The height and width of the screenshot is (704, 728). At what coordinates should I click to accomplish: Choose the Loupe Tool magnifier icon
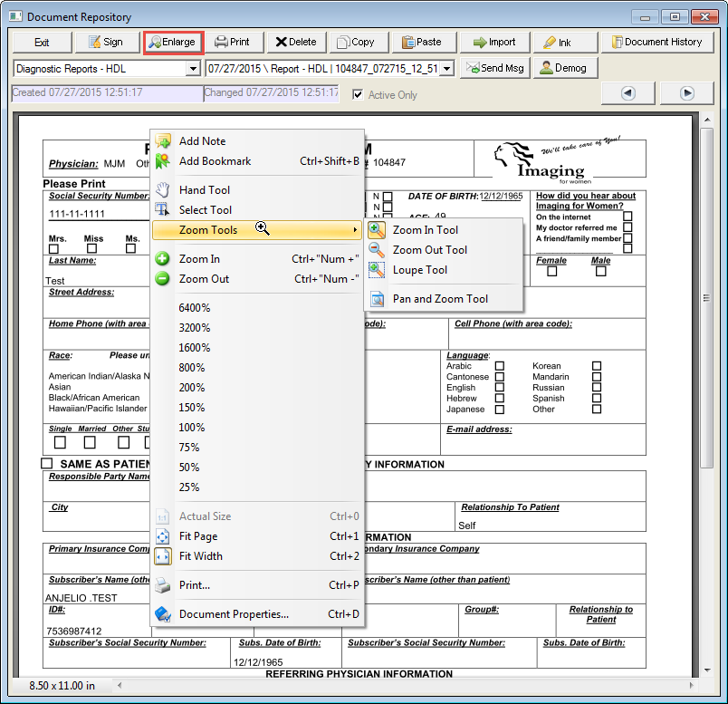[377, 270]
